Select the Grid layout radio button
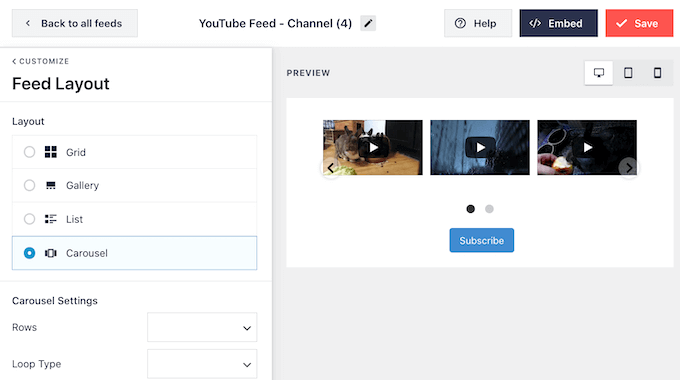 (29, 152)
